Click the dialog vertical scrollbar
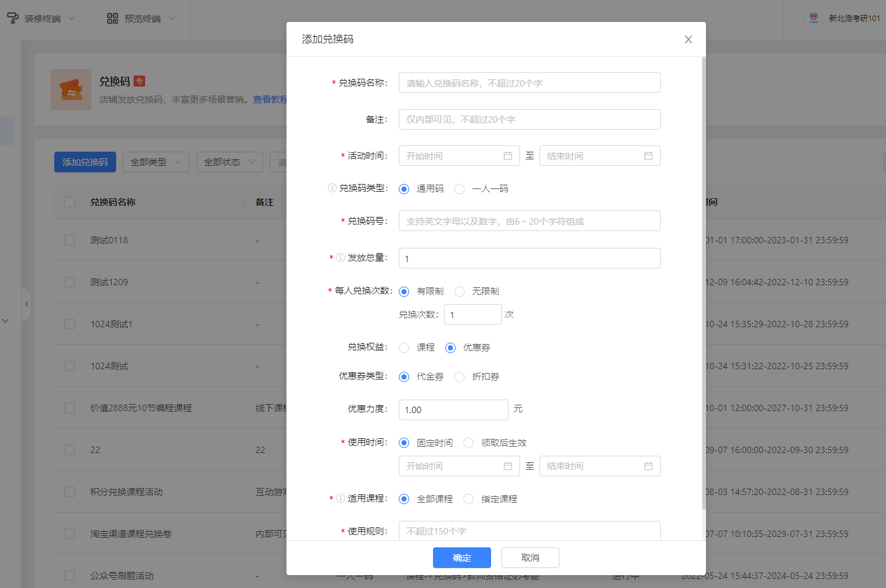886x588 pixels. click(x=703, y=284)
